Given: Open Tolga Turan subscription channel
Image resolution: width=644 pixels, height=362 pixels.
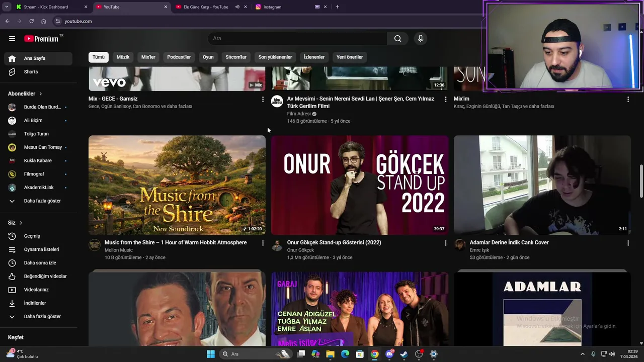Looking at the screenshot, I should click(38, 134).
